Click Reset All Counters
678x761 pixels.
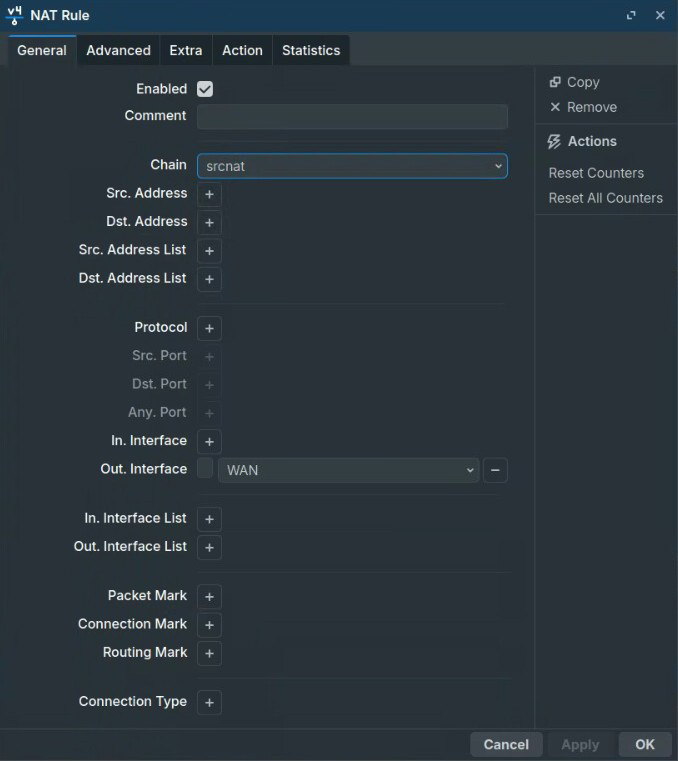(x=605, y=198)
